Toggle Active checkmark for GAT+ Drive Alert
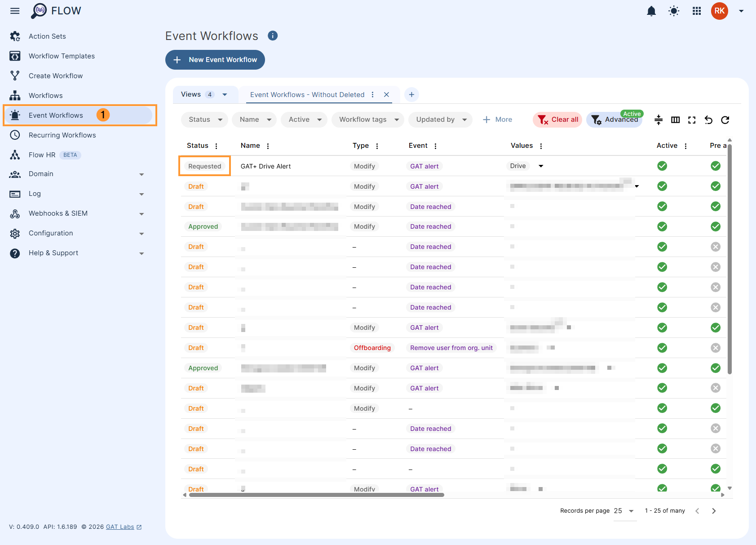756x545 pixels. click(662, 166)
